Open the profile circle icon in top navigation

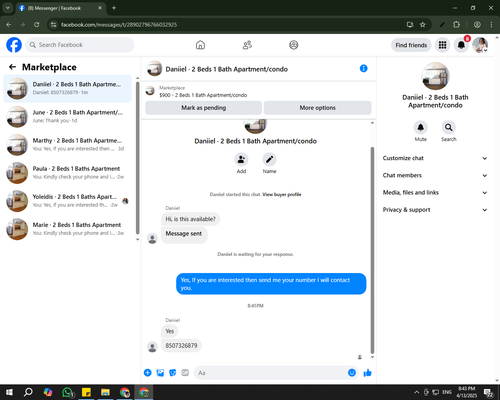tap(294, 45)
